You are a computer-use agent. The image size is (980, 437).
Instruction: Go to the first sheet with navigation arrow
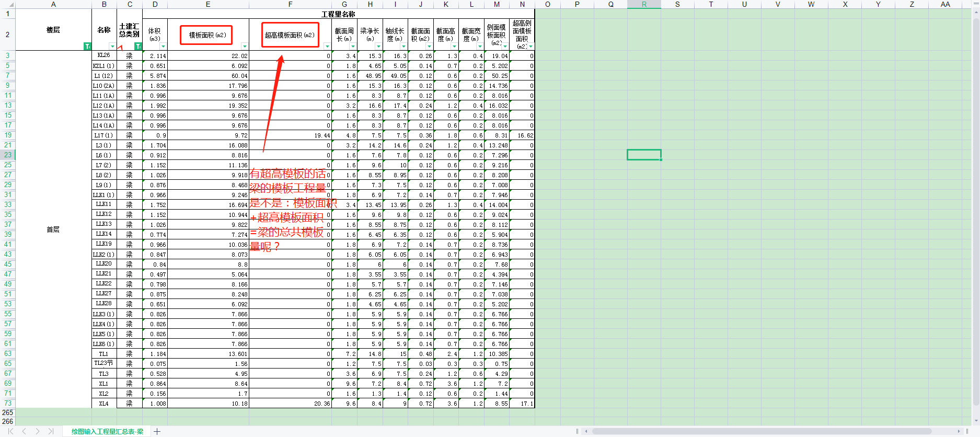10,431
